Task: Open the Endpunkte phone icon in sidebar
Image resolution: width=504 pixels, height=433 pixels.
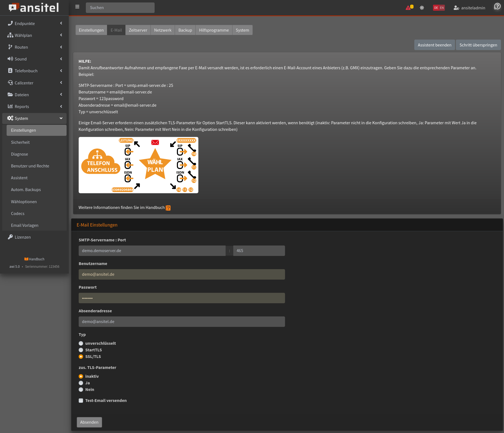Action: click(10, 23)
